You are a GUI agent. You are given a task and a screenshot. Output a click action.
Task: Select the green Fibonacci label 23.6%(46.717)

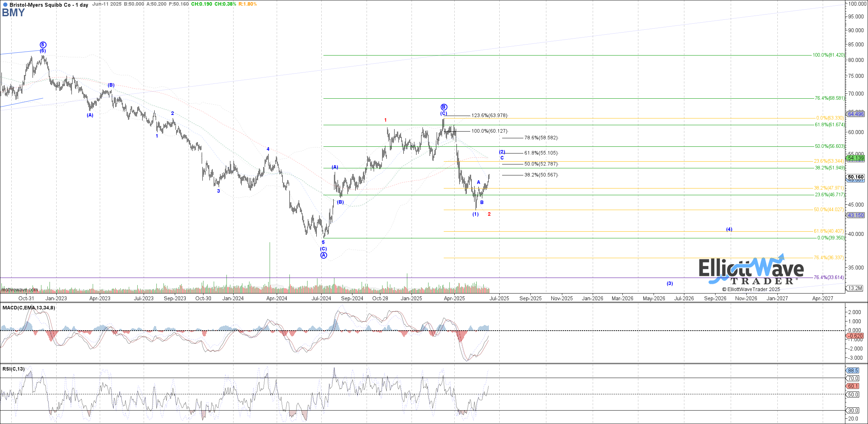pyautogui.click(x=829, y=195)
